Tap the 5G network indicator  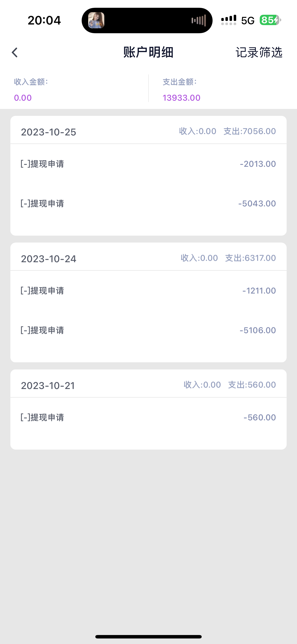pos(247,21)
